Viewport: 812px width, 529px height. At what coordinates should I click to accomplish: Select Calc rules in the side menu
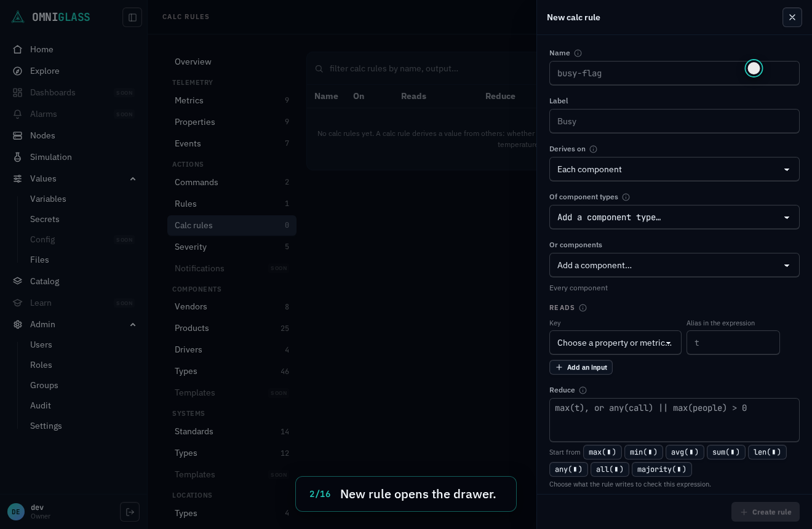coord(232,225)
